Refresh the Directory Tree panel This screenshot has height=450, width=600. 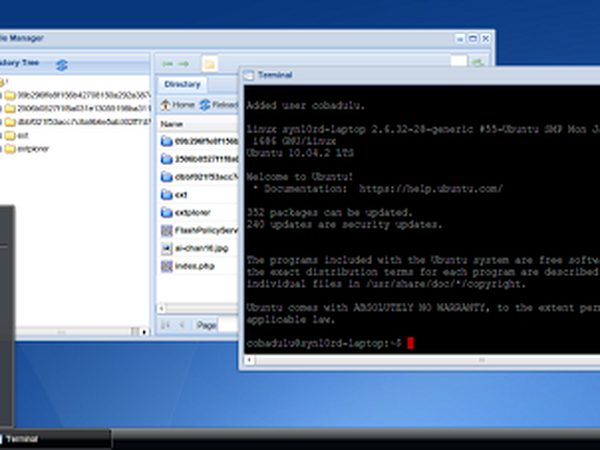(62, 65)
